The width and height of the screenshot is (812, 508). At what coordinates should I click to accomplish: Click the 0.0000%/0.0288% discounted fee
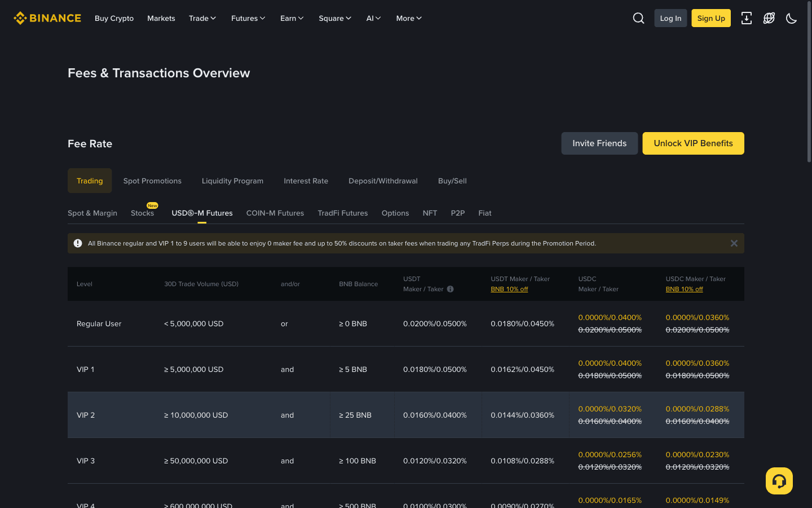point(697,409)
